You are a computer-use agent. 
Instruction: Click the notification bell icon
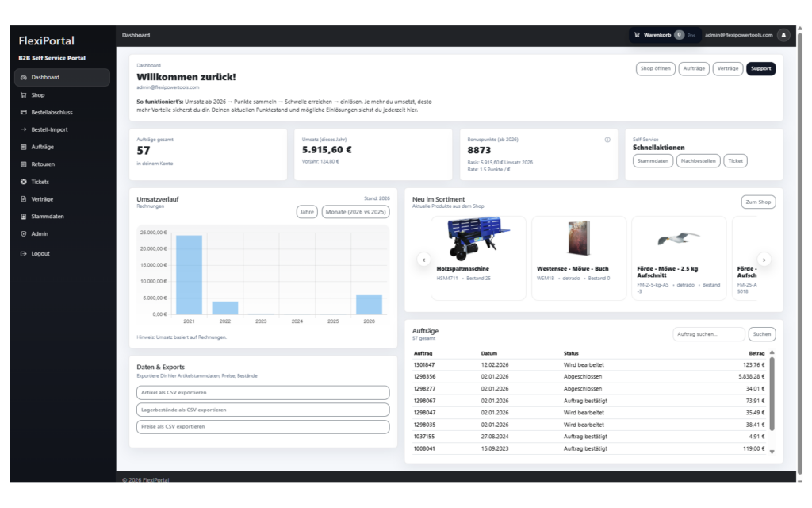[783, 35]
